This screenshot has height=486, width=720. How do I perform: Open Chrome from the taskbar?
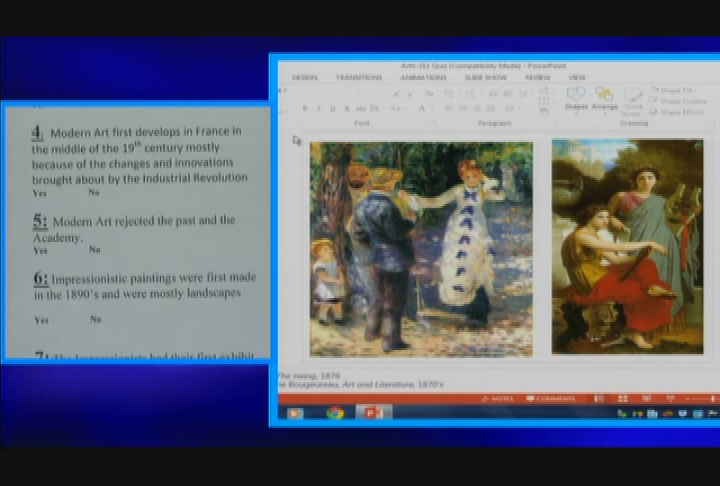335,413
